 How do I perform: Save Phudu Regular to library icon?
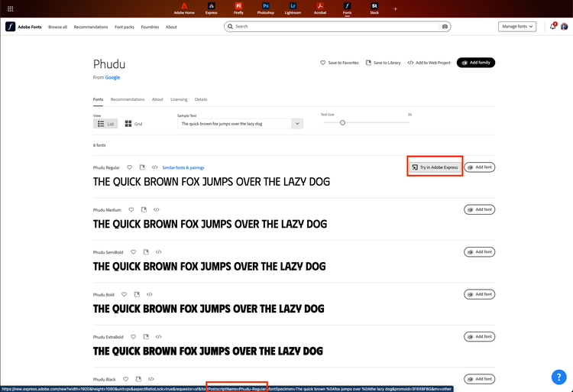(x=142, y=167)
